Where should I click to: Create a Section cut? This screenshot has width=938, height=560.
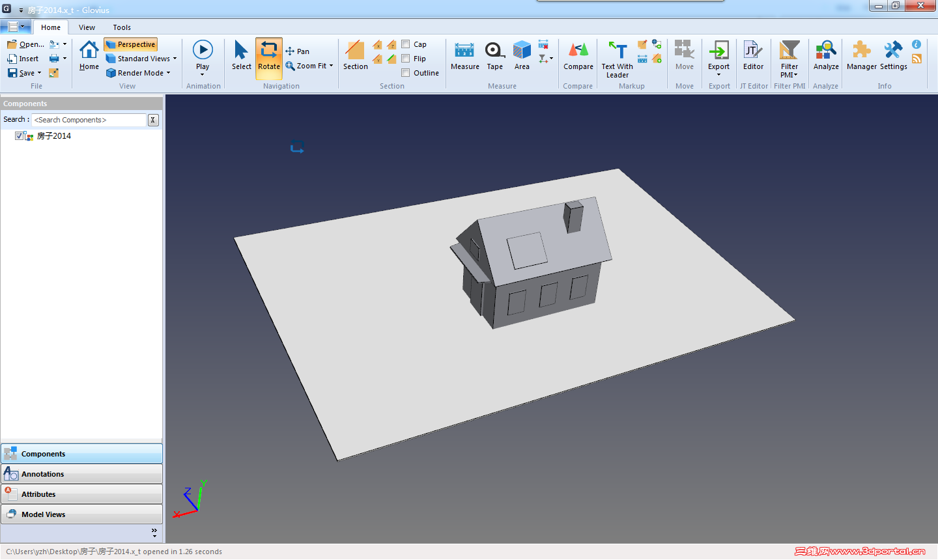[x=355, y=55]
